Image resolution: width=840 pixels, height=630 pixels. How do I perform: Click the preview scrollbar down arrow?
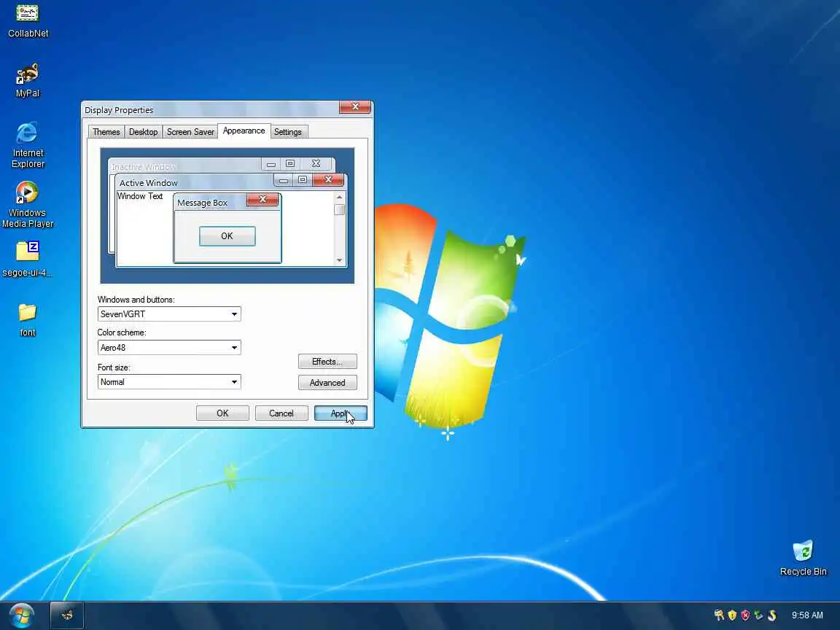click(x=339, y=260)
